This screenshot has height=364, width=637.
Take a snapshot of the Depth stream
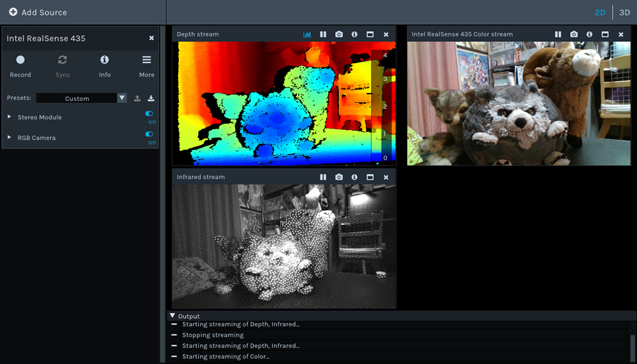click(339, 34)
